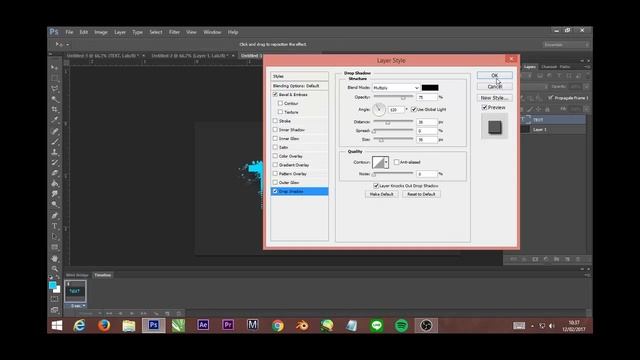Viewport: 640px width, 360px height.
Task: Open Adobe Premiere Pro from taskbar
Action: 228,325
